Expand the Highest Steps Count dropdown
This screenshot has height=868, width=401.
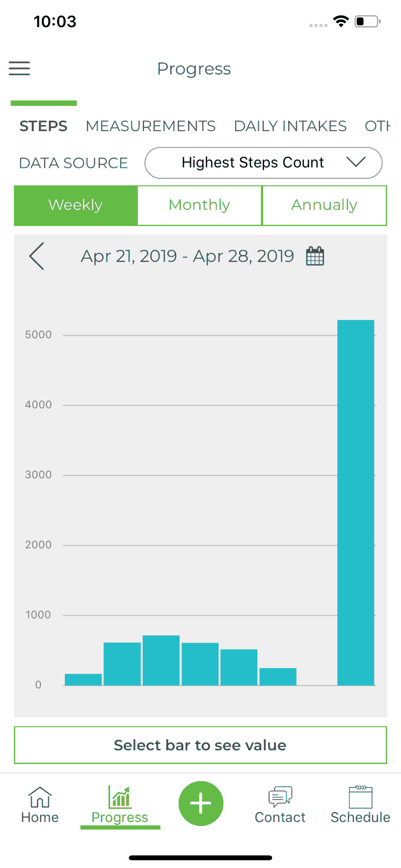pyautogui.click(x=263, y=163)
